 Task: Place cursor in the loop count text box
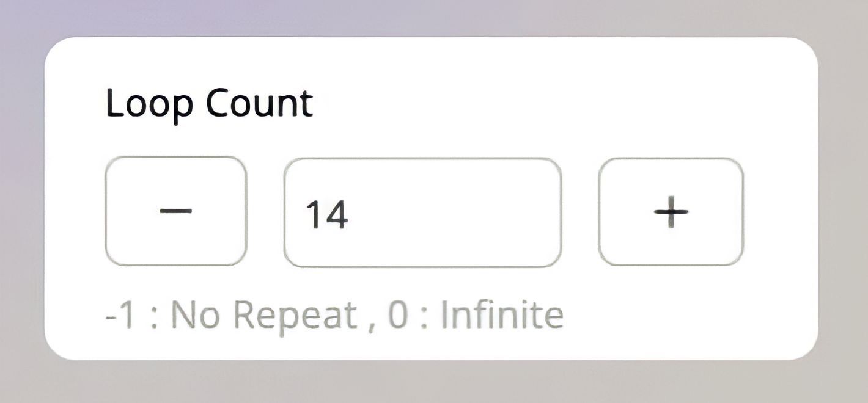422,212
